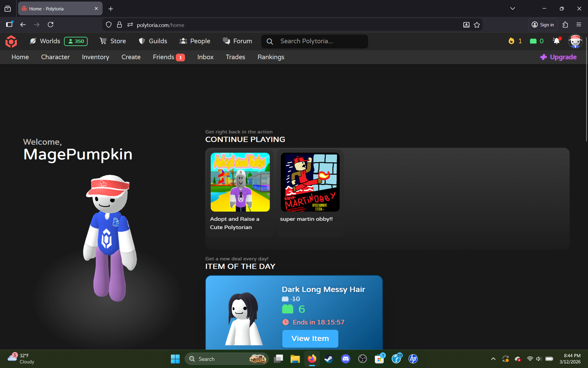Reload the page
The width and height of the screenshot is (588, 368).
coord(51,25)
